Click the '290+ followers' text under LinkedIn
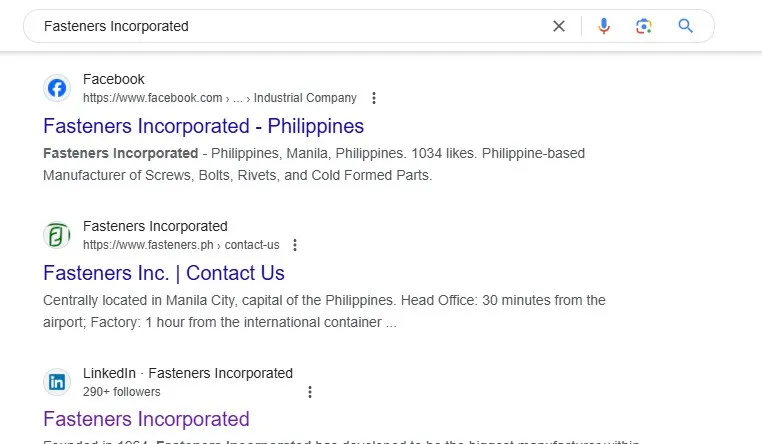762x444 pixels. click(x=121, y=392)
